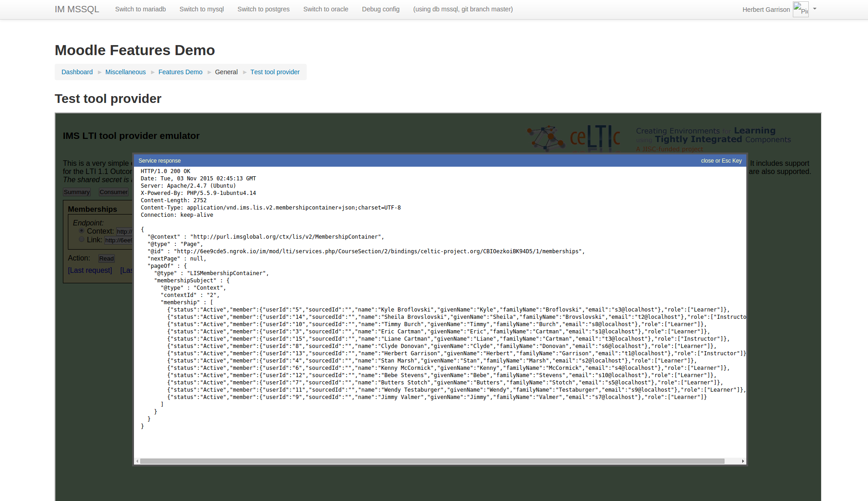Switch to the Consumer tab
Image resolution: width=868 pixels, height=501 pixels.
(113, 192)
